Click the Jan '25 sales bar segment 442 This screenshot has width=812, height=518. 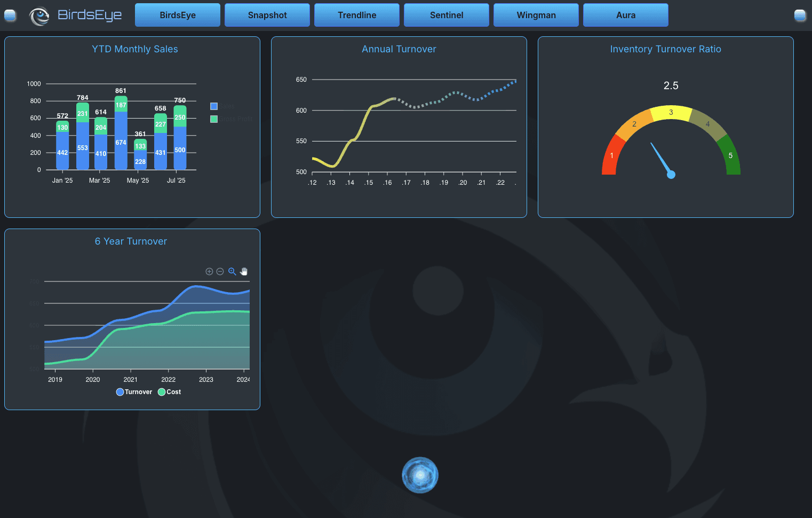pos(62,151)
